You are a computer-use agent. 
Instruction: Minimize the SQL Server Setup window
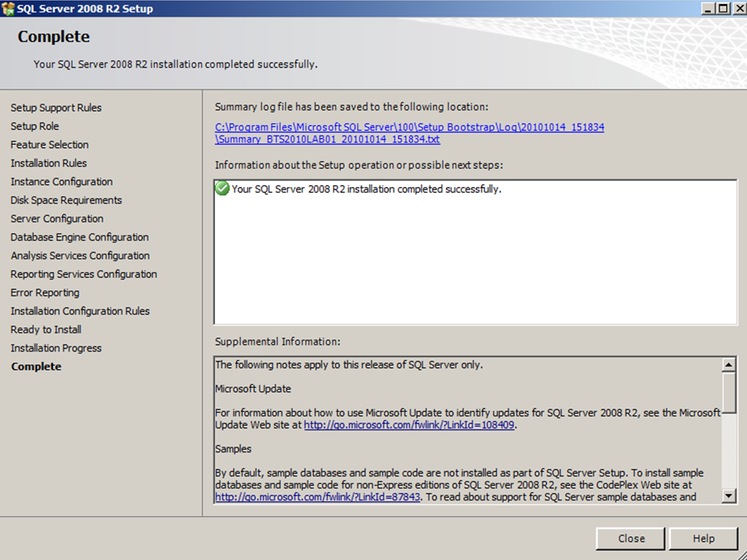pos(707,8)
